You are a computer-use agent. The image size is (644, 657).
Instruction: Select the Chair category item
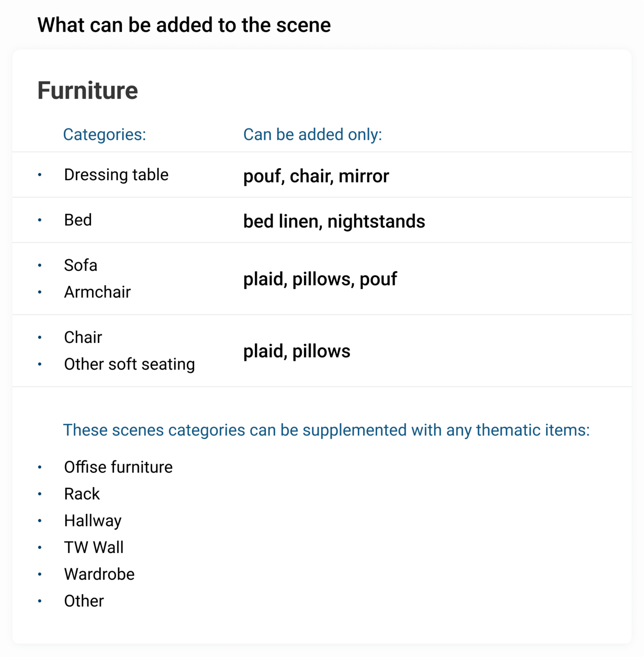pyautogui.click(x=83, y=337)
